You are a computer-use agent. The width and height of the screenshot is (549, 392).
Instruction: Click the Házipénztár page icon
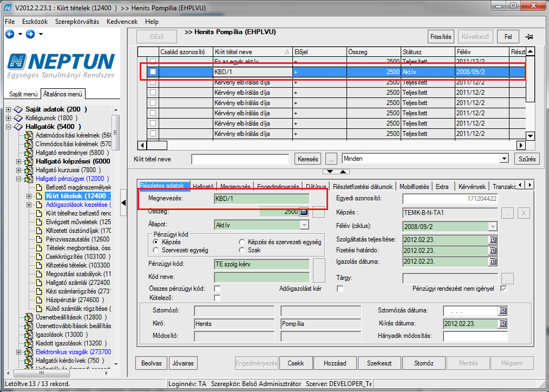click(40, 300)
